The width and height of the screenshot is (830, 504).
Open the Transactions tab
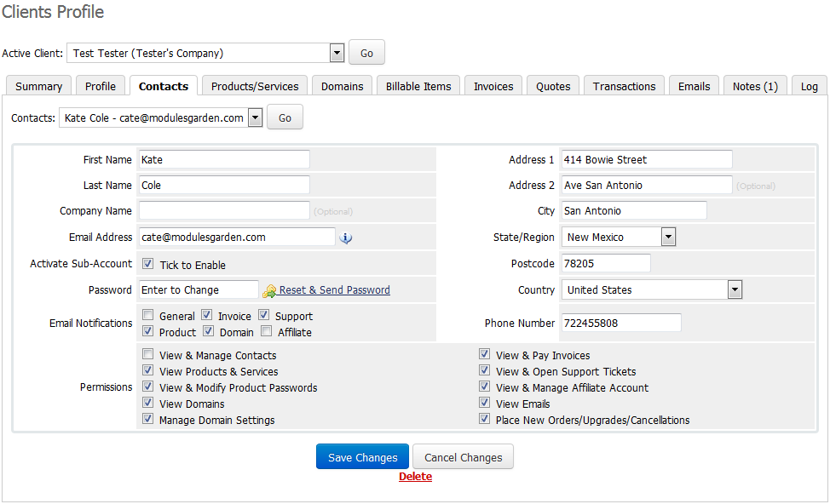pyautogui.click(x=624, y=86)
